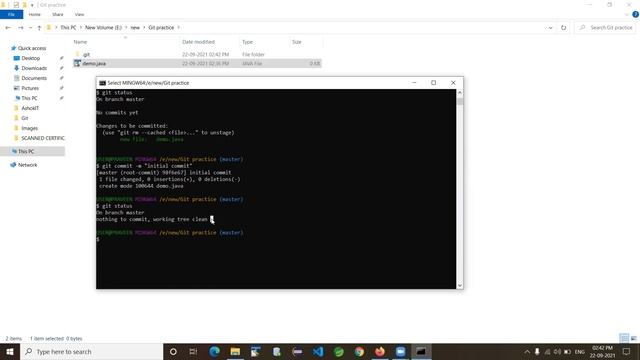Open Pictures in navigation pane
The image size is (640, 360).
click(x=30, y=88)
